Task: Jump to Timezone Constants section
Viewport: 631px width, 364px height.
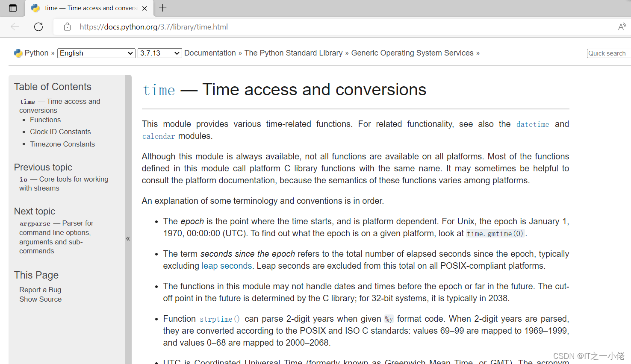Action: click(x=62, y=144)
